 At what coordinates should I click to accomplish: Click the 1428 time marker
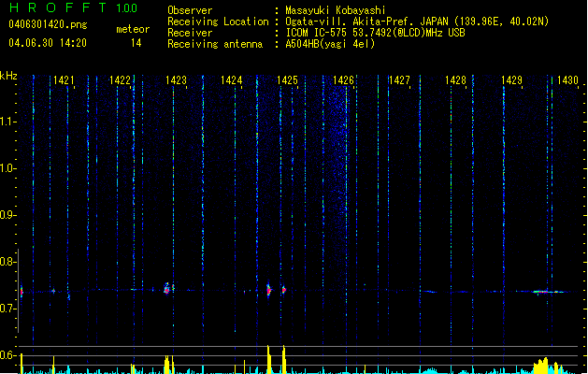(x=455, y=80)
